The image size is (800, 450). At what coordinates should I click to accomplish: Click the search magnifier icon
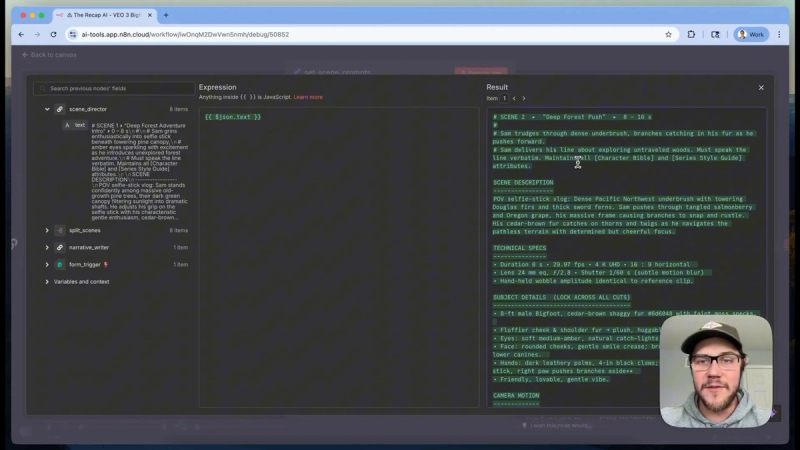click(43, 88)
